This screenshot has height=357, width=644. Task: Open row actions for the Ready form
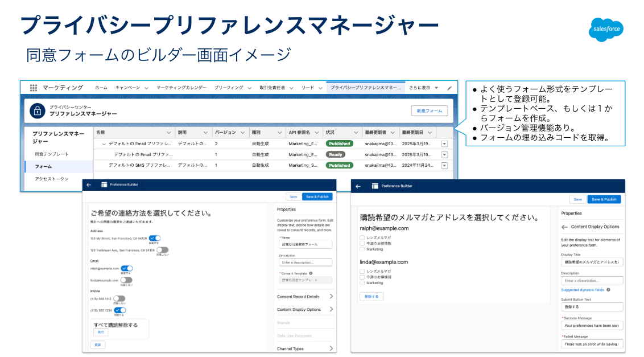coord(444,155)
